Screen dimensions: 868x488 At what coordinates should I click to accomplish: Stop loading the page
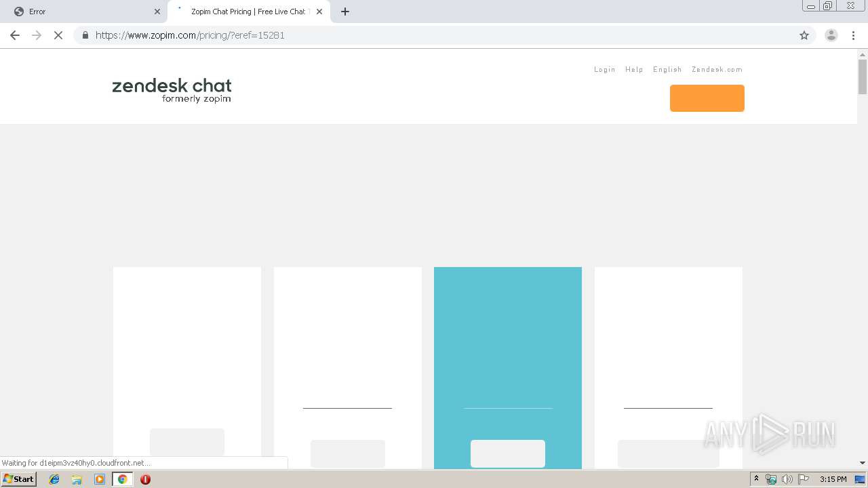pyautogui.click(x=58, y=35)
